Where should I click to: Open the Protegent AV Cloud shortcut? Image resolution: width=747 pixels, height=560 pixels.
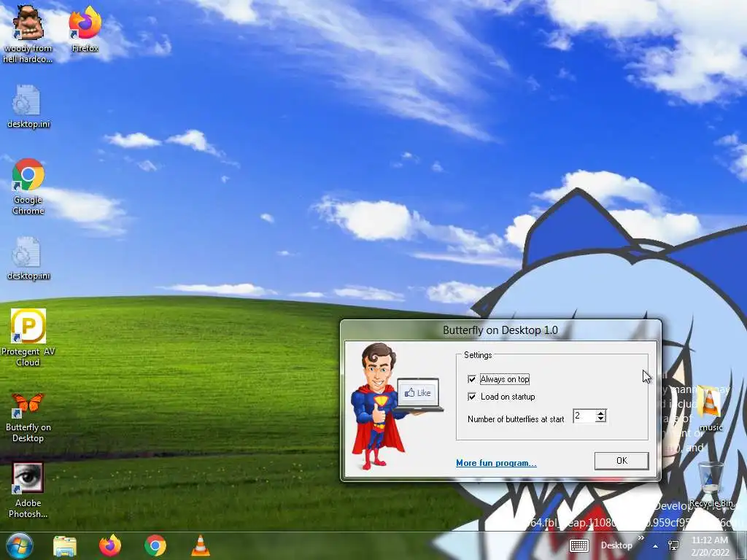tap(28, 338)
